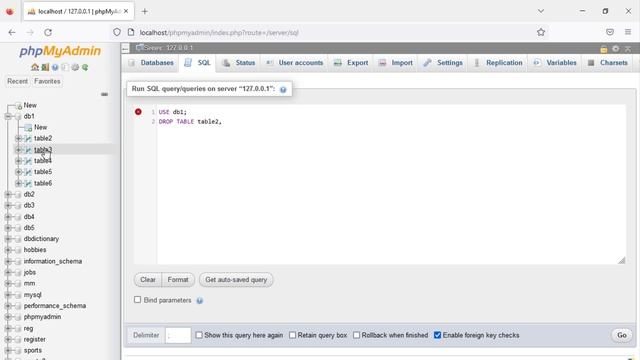
Task: Switch to the Status tab
Action: pos(239,63)
